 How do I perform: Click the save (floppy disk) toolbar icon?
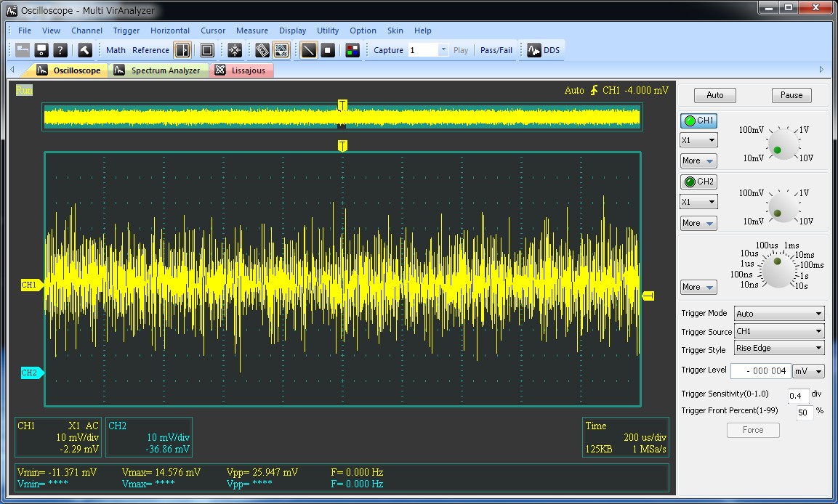(x=41, y=50)
